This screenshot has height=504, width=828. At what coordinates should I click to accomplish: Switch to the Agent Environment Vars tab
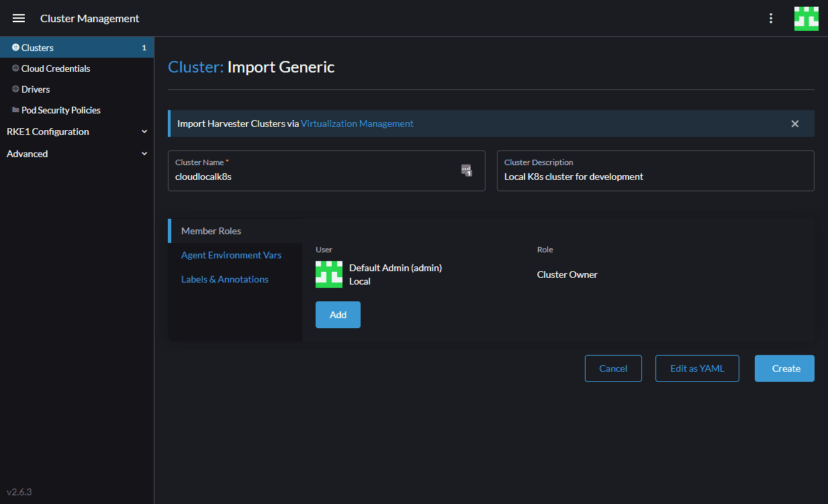[x=231, y=255]
